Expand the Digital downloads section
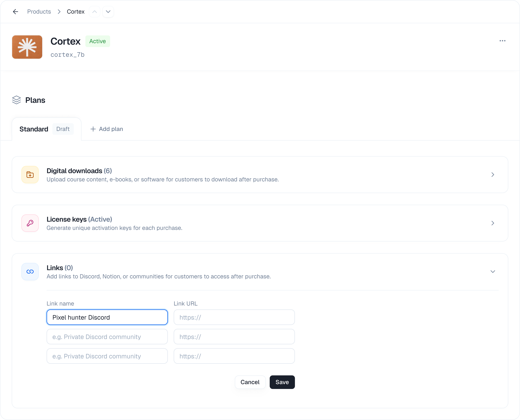The height and width of the screenshot is (420, 520). 493,174
